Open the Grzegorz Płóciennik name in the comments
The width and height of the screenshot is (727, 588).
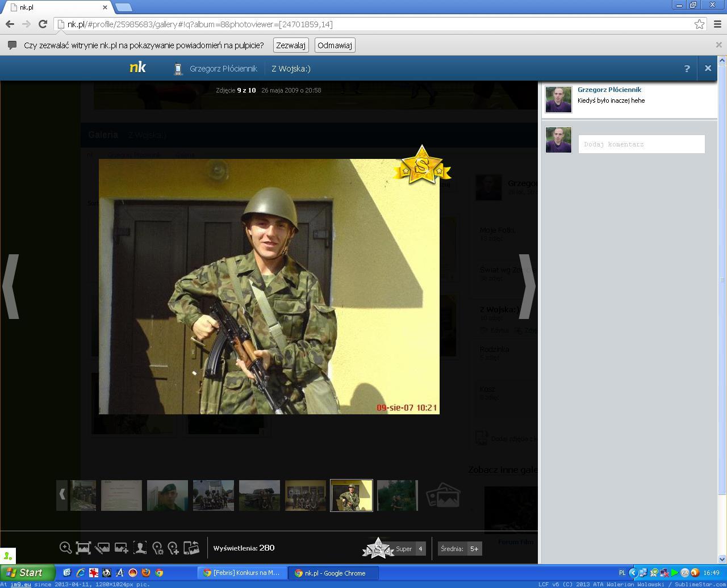click(609, 90)
